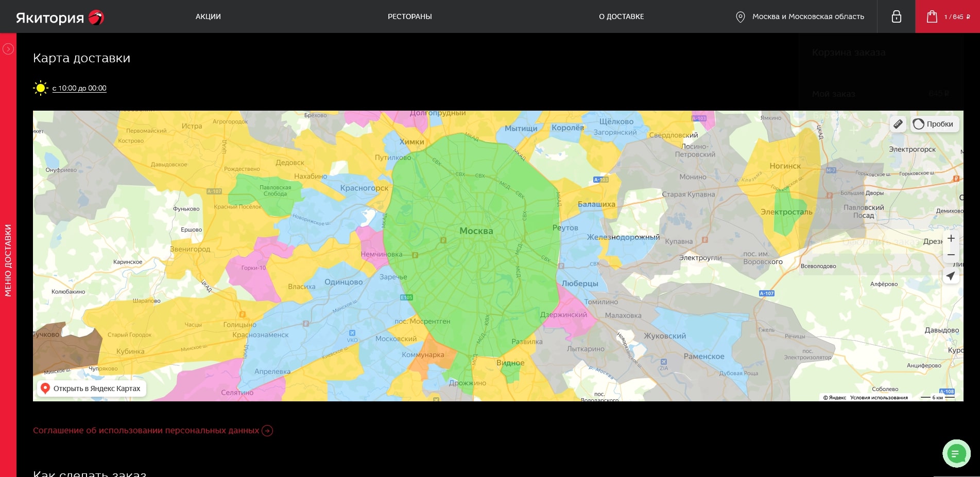980x477 pixels.
Task: Toggle the Пробки traffic layer
Action: coord(934,124)
